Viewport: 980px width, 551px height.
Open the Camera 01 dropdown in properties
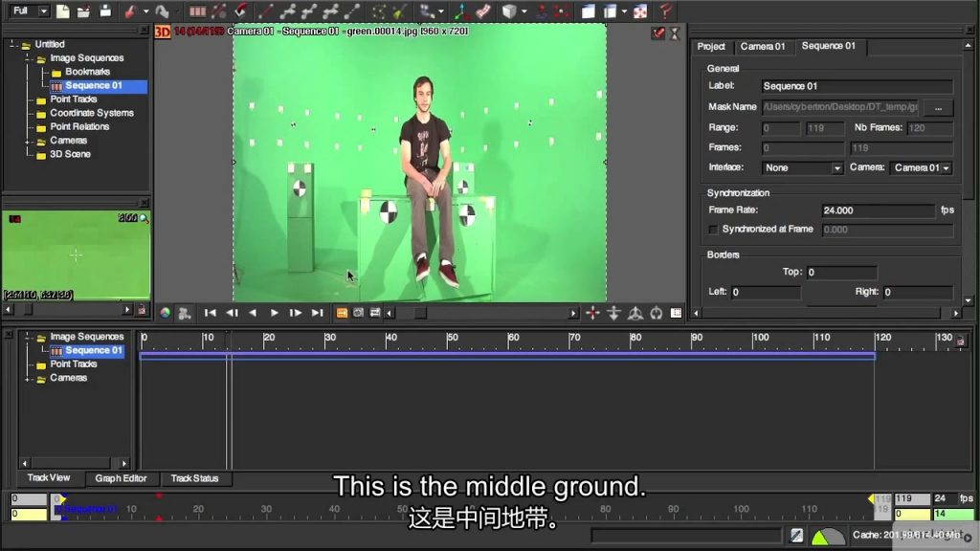(x=921, y=167)
